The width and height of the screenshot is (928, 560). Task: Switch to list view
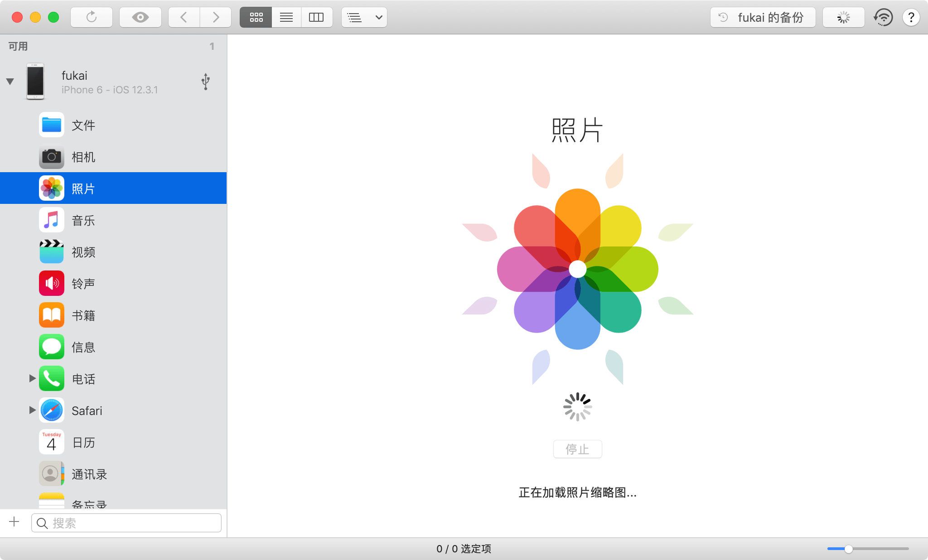pos(286,17)
